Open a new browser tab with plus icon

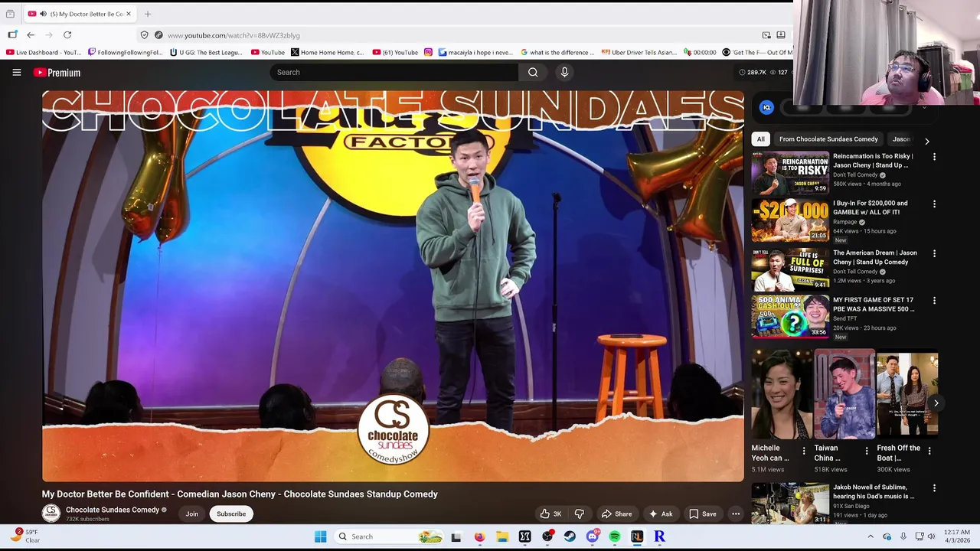coord(148,14)
